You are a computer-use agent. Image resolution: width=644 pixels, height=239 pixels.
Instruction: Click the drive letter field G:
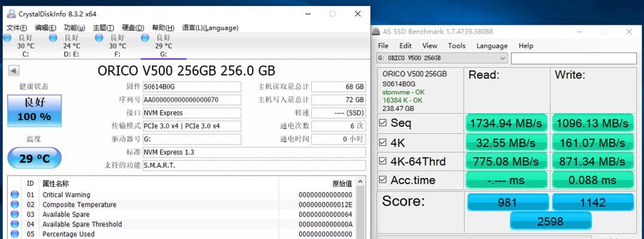pyautogui.click(x=192, y=139)
